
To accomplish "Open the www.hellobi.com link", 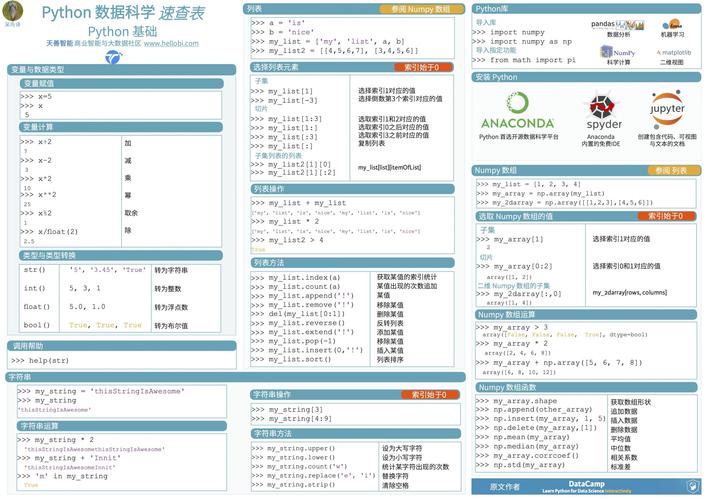I will click(171, 43).
